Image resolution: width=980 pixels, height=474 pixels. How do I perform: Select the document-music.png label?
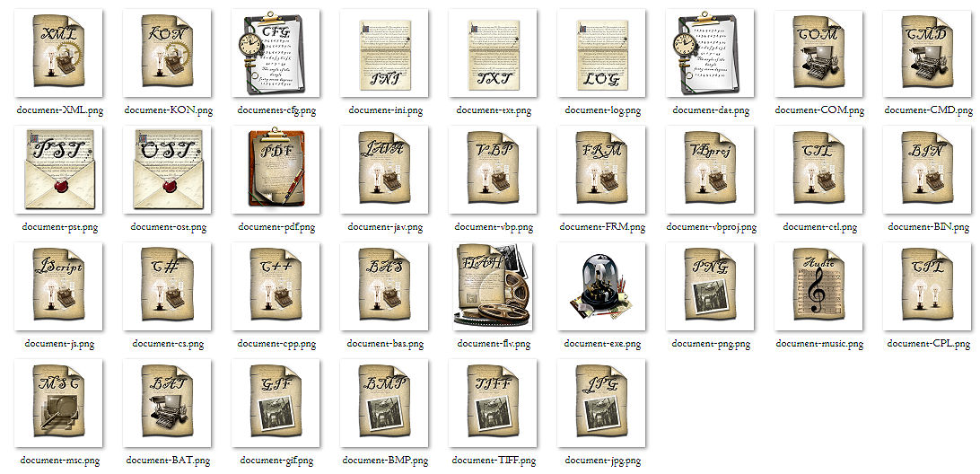click(819, 344)
